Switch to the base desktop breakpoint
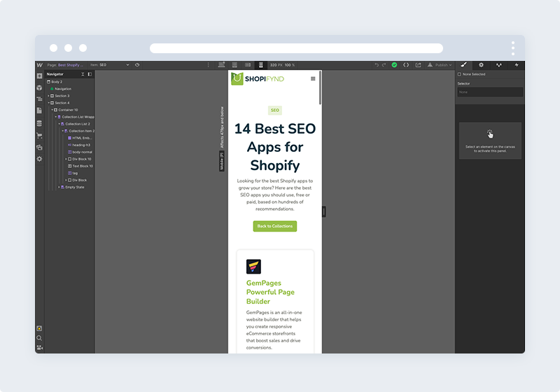Screen dimensions: 560x392 (x=221, y=64)
